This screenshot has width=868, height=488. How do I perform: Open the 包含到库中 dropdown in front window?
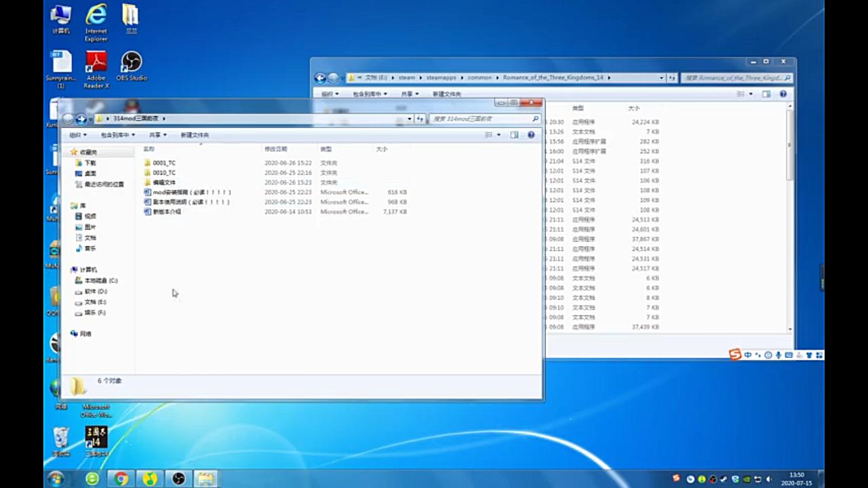click(117, 135)
